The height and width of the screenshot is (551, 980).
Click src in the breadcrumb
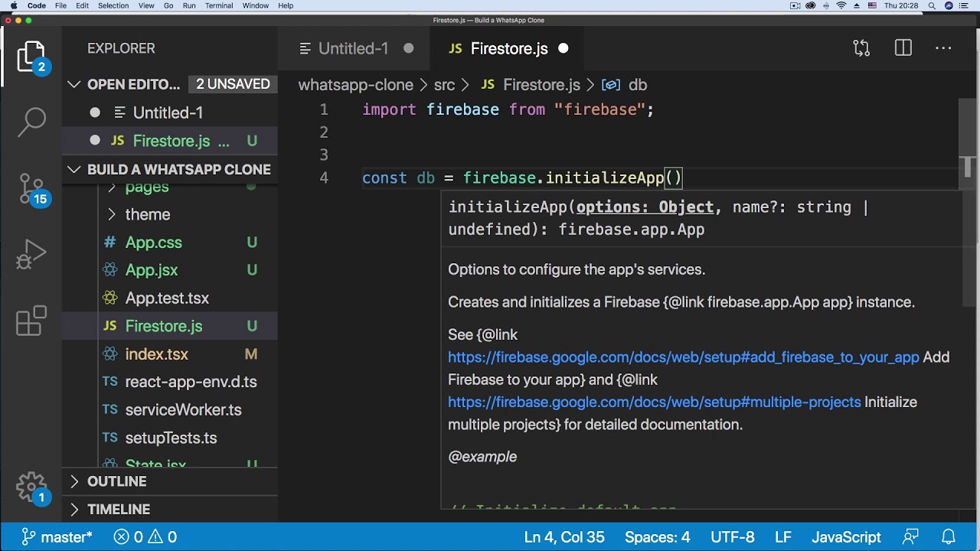tap(444, 85)
